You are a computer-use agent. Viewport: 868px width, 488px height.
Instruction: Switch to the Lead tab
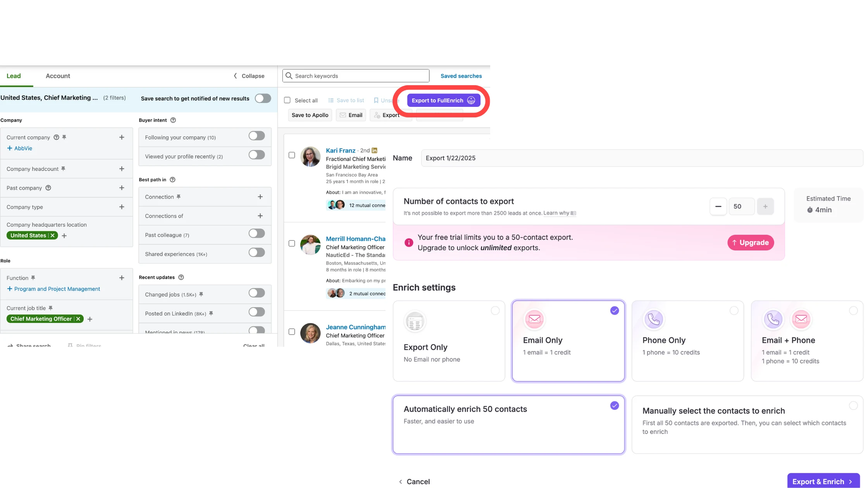point(14,76)
